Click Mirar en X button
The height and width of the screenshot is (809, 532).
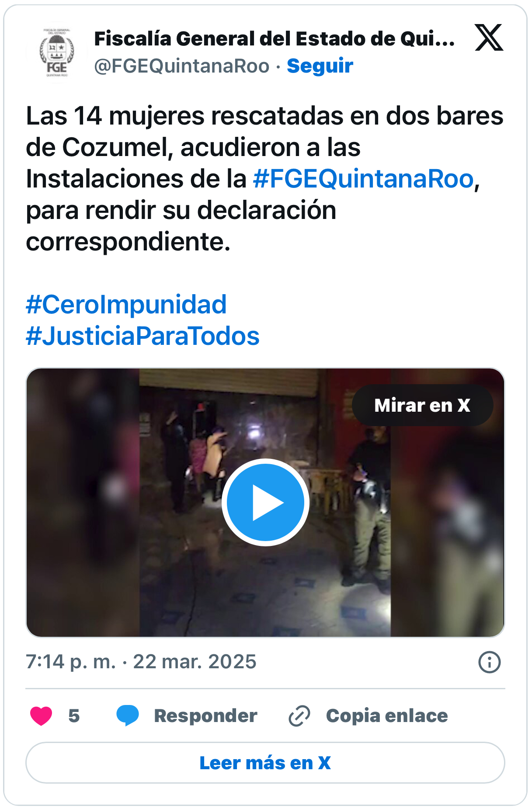[422, 405]
